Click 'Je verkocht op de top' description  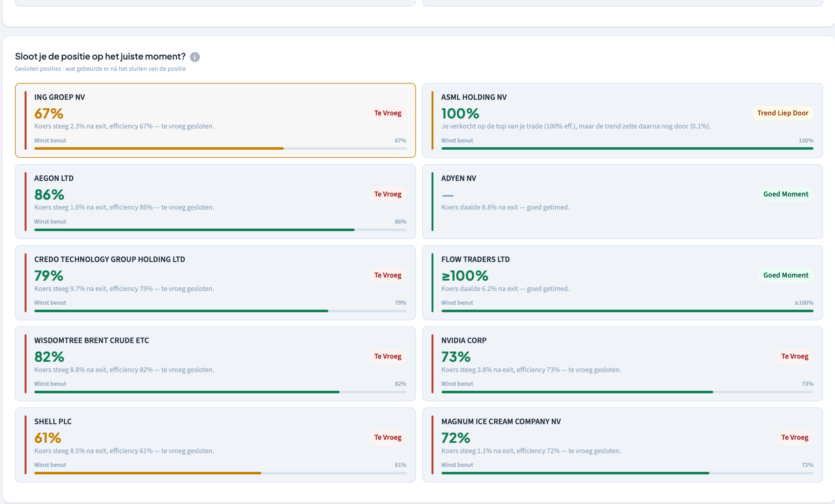point(576,126)
